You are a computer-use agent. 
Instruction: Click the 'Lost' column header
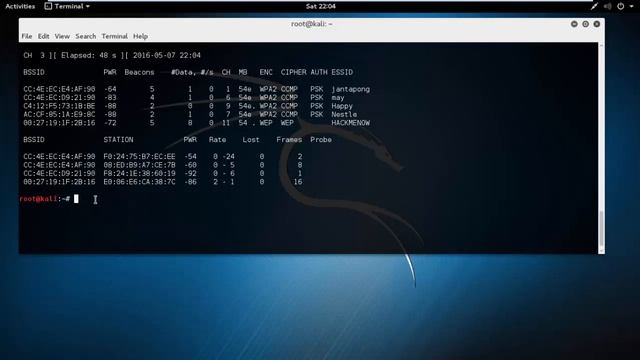pos(251,140)
